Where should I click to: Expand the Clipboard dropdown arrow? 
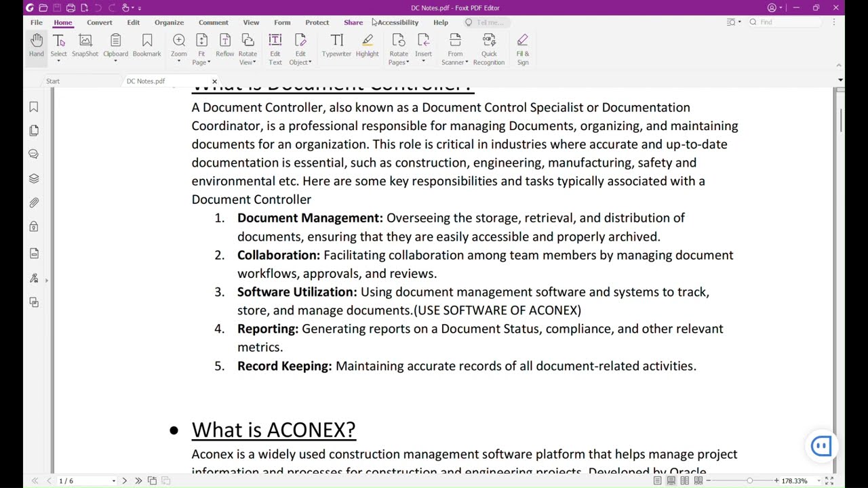[115, 61]
